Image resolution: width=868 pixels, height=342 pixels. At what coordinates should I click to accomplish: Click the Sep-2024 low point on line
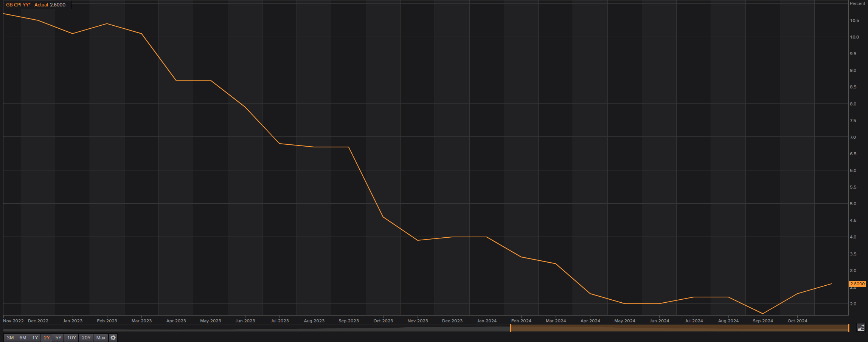tap(762, 313)
